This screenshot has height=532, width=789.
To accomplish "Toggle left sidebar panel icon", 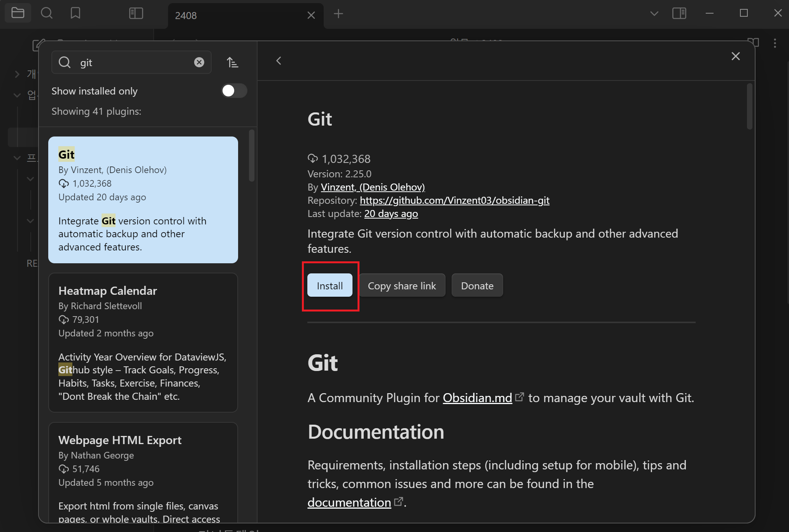I will (x=136, y=13).
